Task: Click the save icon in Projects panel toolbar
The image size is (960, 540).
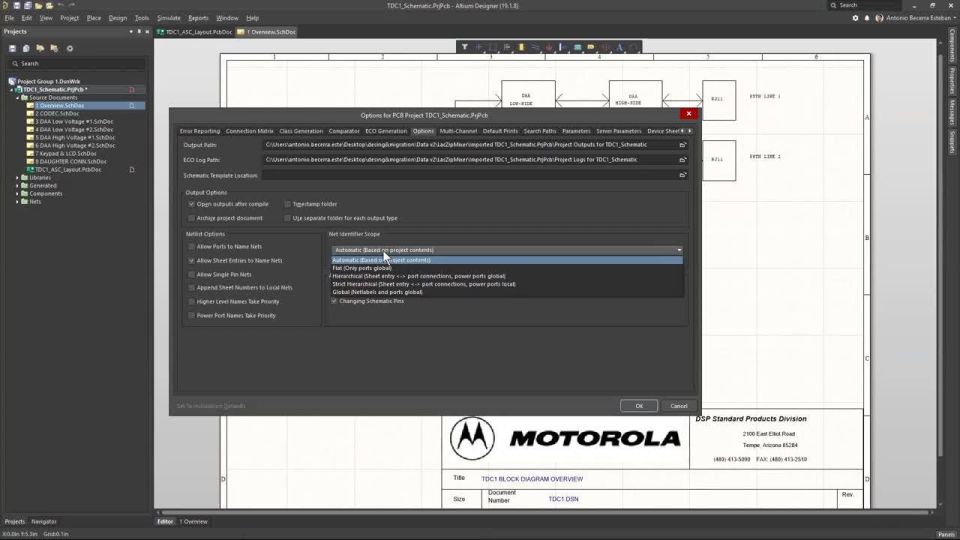Action: tap(12, 48)
